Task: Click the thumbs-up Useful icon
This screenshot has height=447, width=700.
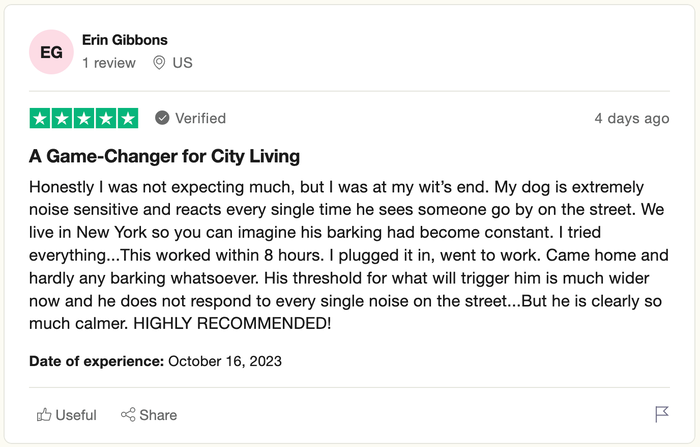Action: pyautogui.click(x=44, y=415)
